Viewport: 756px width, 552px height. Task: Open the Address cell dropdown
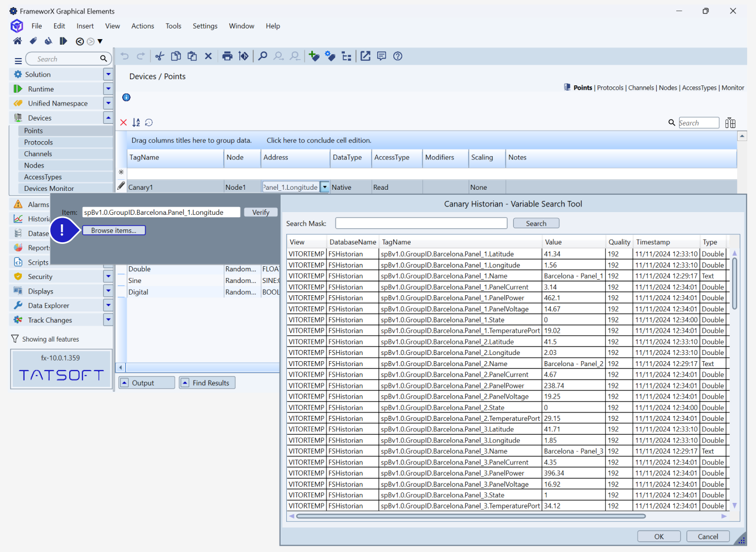click(325, 188)
